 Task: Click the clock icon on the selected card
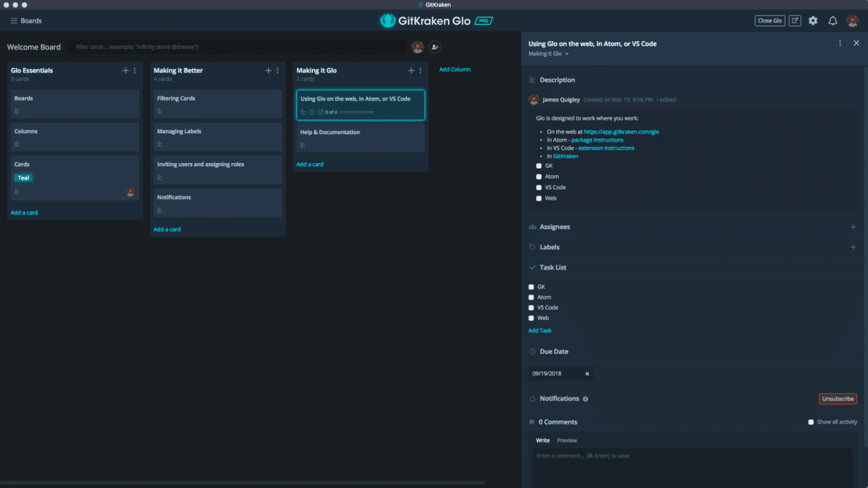coord(311,112)
